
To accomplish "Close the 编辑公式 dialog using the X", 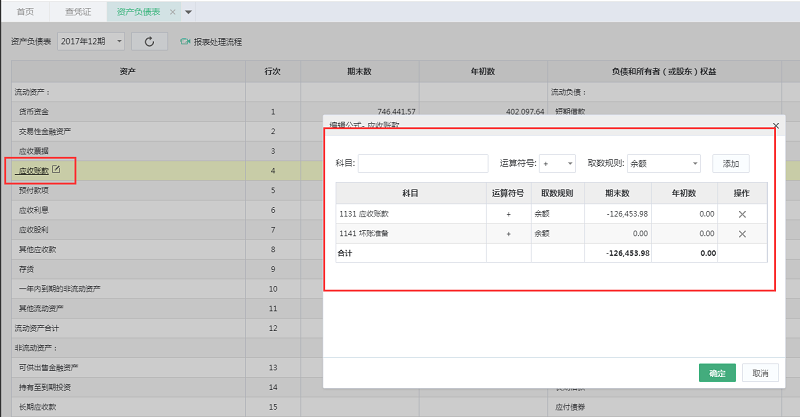I will click(776, 125).
